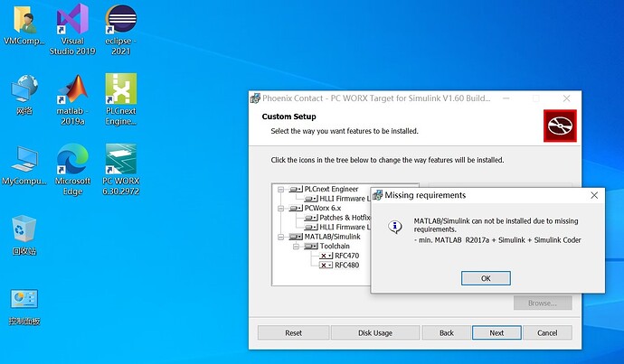Viewport: 624px width, 364px height.
Task: Click the greyed Browse... button
Action: point(543,303)
